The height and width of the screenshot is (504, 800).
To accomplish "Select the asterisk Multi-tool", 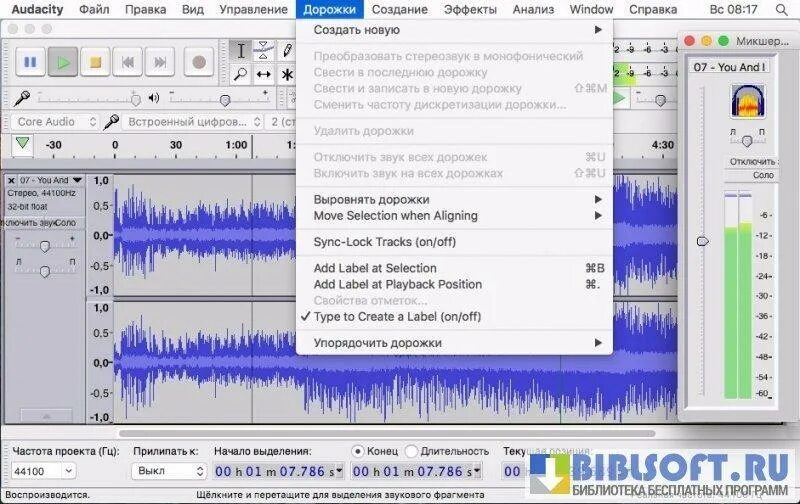I will (x=287, y=74).
